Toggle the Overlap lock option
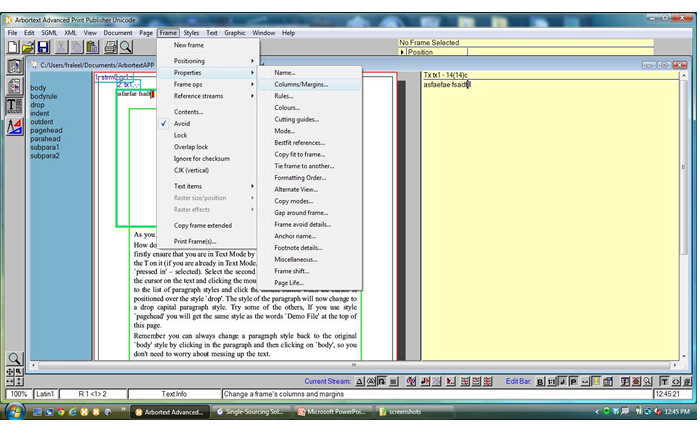700x445 pixels. click(190, 147)
